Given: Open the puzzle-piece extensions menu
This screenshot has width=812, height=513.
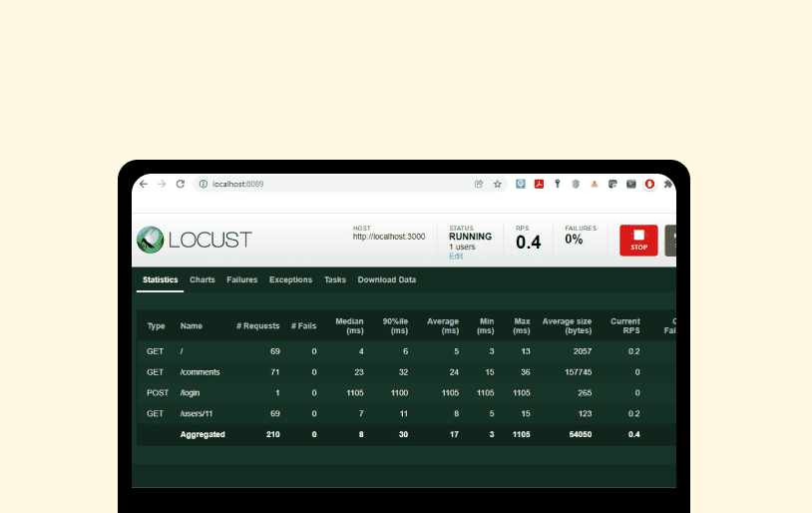Looking at the screenshot, I should [x=668, y=184].
